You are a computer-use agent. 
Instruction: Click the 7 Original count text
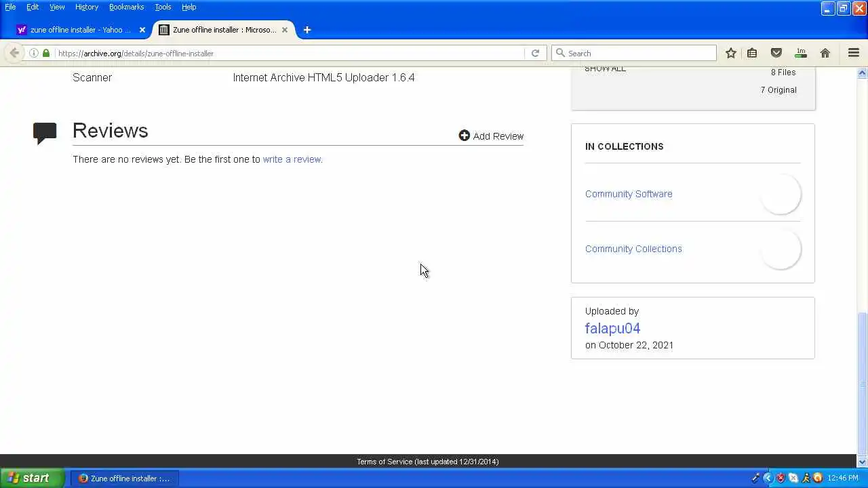(778, 90)
